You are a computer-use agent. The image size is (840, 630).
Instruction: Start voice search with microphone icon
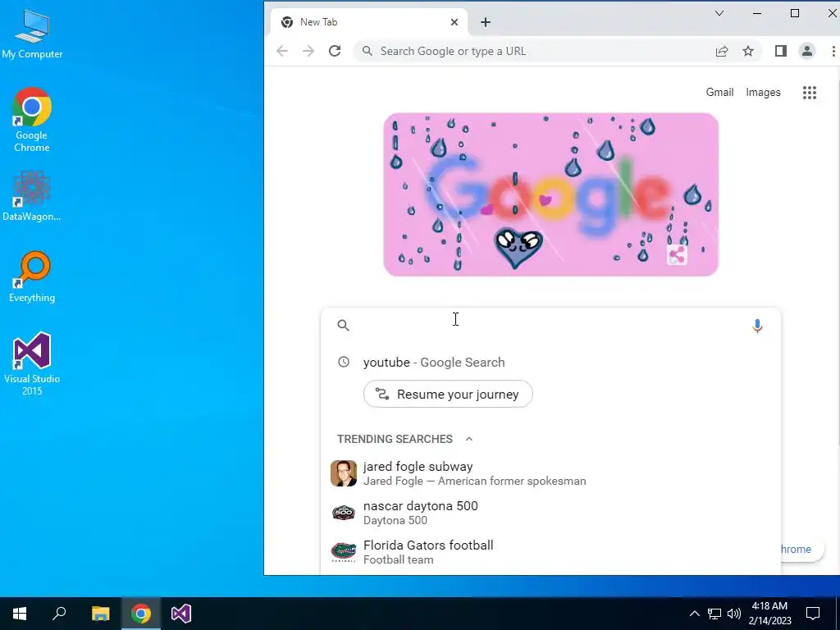[757, 326]
